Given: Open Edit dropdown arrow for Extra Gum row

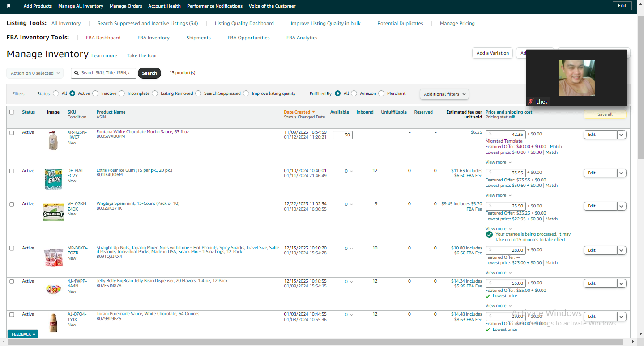Looking at the screenshot, I should tap(622, 173).
